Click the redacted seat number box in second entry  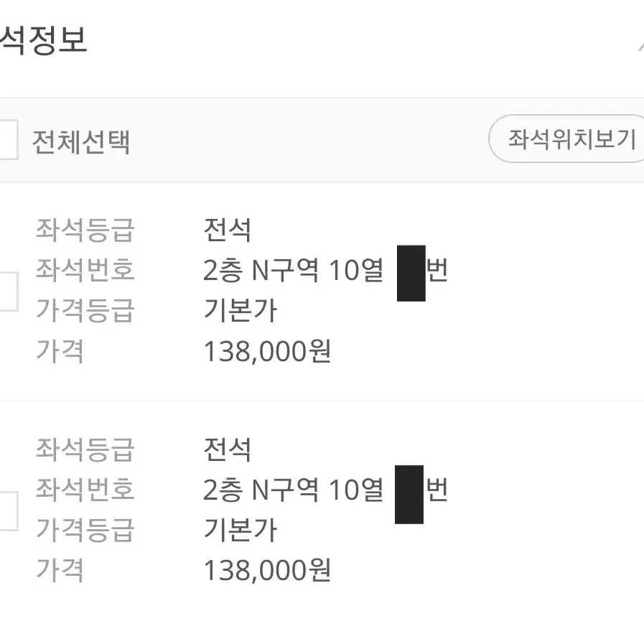(409, 495)
